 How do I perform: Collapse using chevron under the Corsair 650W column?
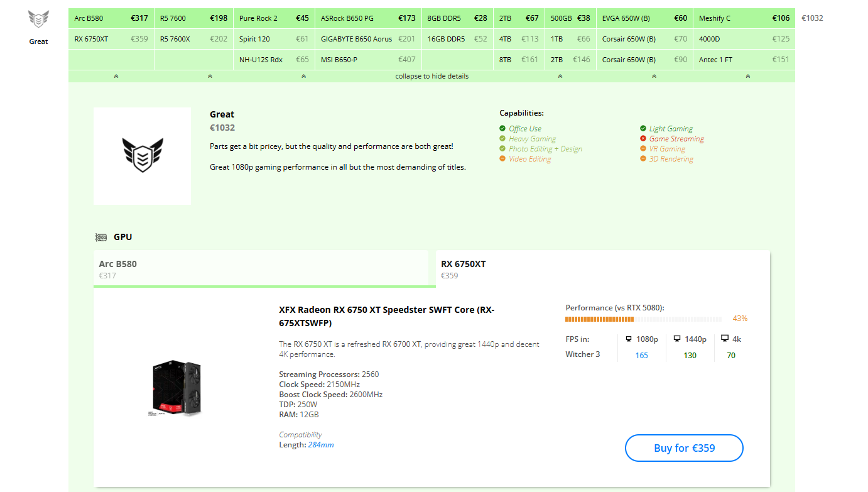(x=654, y=76)
